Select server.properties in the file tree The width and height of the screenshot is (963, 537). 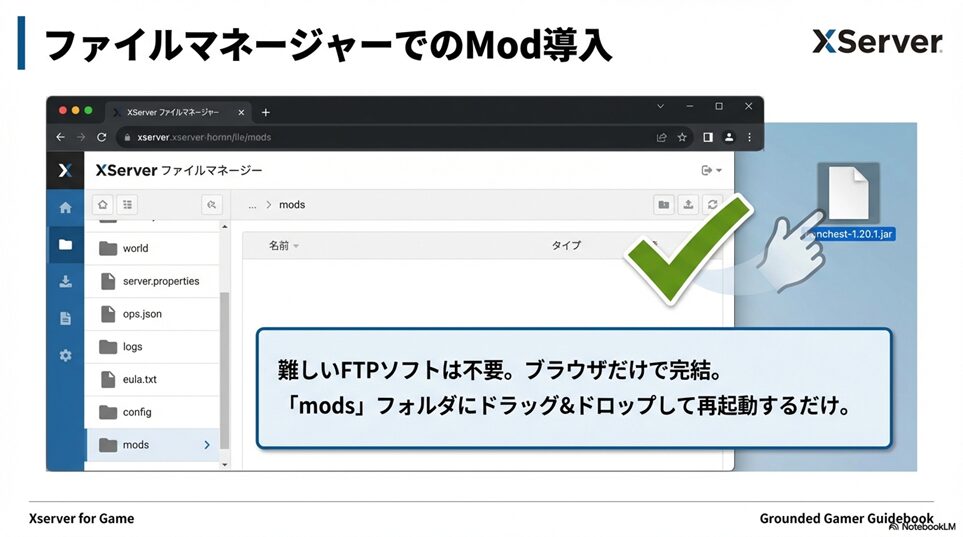pyautogui.click(x=160, y=281)
